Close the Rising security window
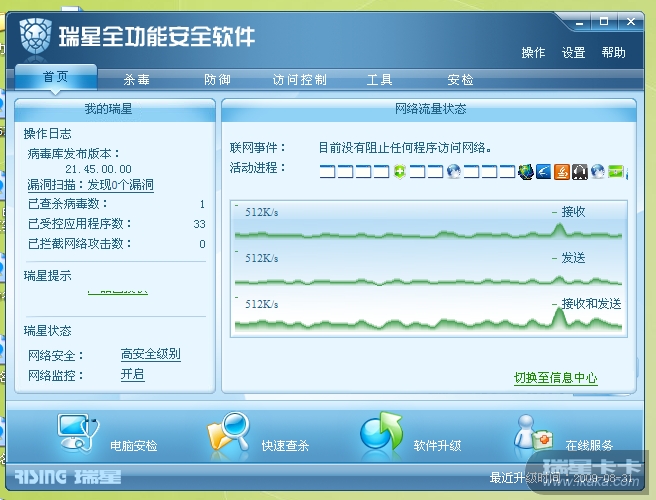Screen dimensions: 656x500 (x=630, y=22)
